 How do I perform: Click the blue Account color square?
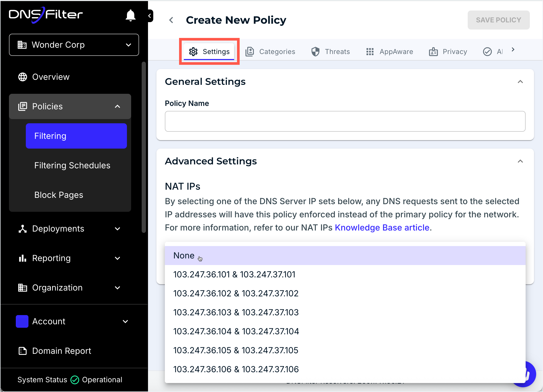coord(22,321)
